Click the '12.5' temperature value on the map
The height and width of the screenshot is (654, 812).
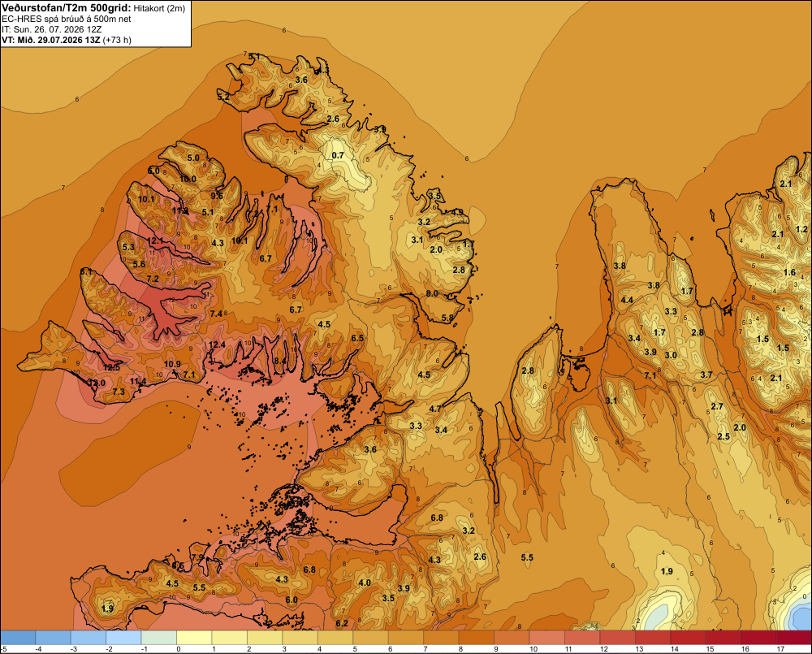click(x=111, y=367)
